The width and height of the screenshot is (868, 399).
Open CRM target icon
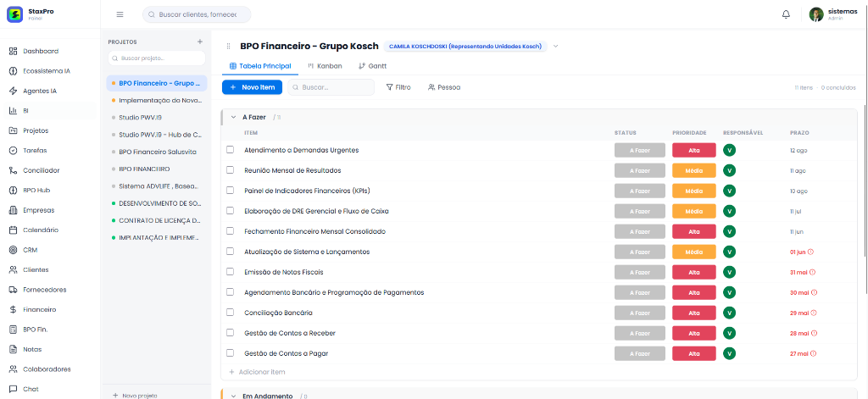(x=14, y=250)
